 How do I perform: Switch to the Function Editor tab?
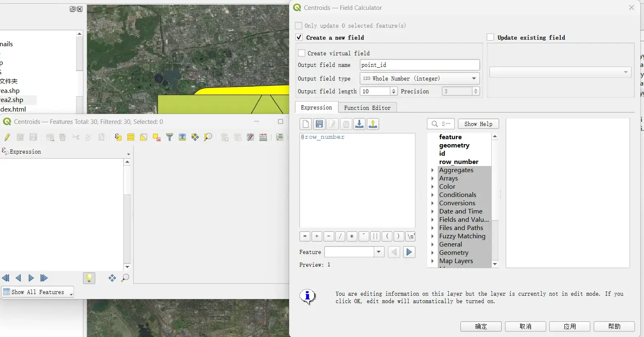coord(367,108)
